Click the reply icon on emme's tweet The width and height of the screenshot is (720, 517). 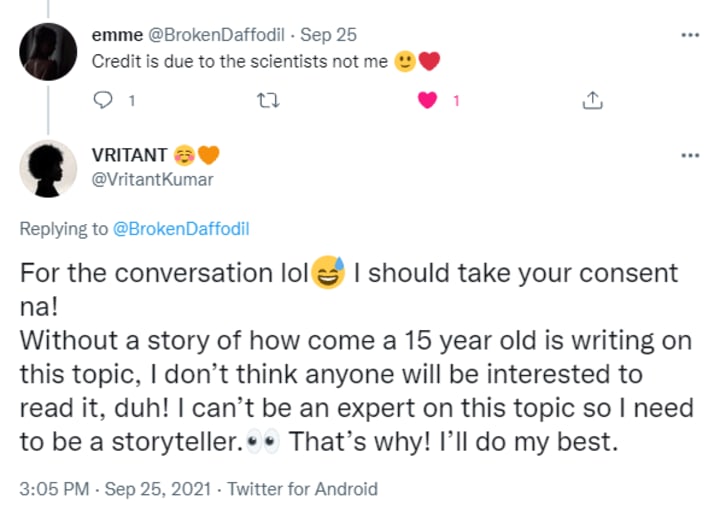tap(101, 100)
